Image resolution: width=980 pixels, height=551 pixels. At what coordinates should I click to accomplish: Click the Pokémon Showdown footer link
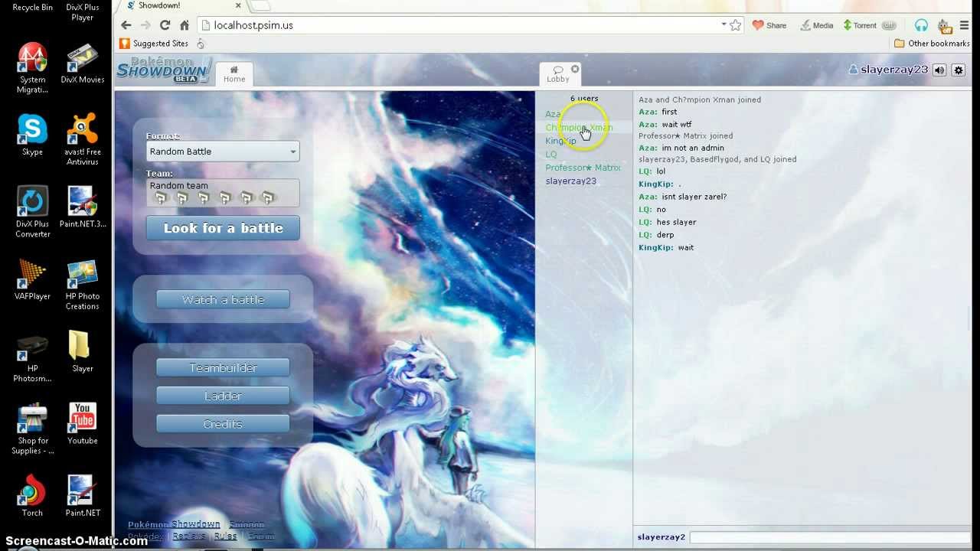pyautogui.click(x=174, y=524)
